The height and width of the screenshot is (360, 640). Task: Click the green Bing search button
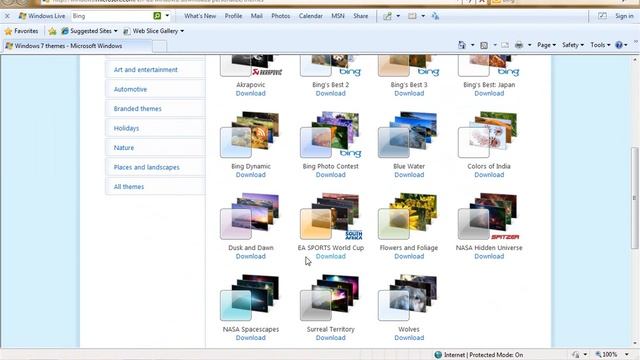tap(157, 16)
